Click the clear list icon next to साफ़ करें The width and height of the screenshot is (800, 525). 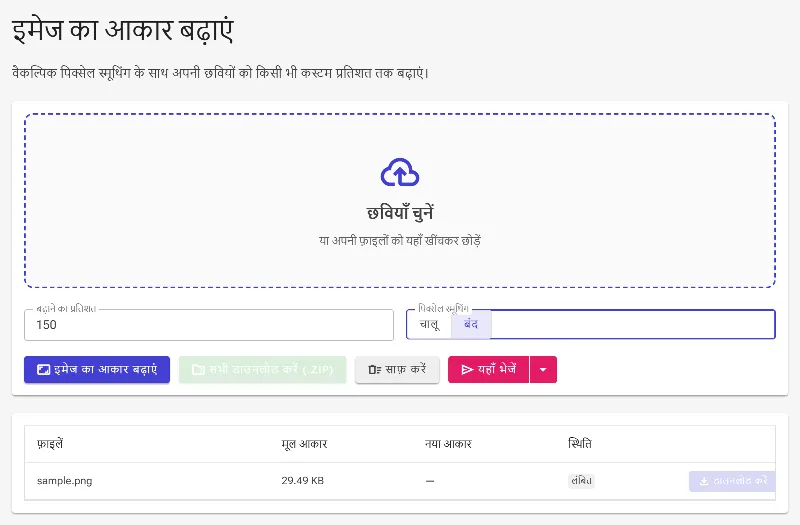(374, 369)
